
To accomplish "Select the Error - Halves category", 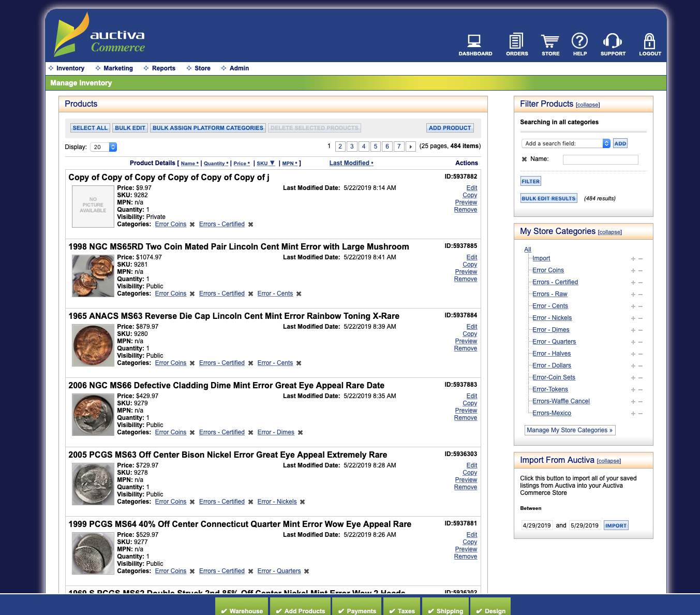I will (x=552, y=354).
